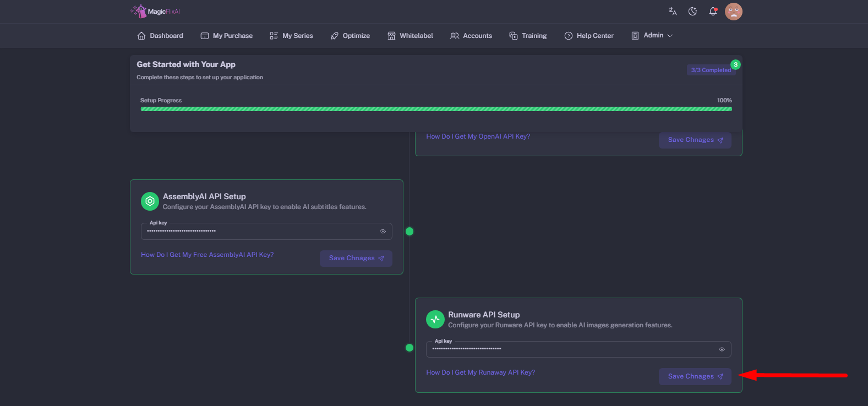Click the AssemblyAI logo icon
Viewport: 868px width, 406px height.
click(150, 201)
